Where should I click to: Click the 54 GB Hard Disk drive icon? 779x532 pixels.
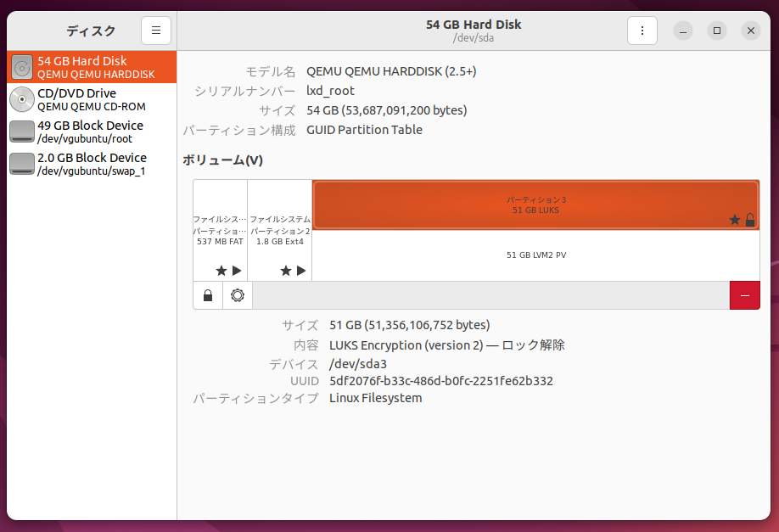click(x=21, y=66)
